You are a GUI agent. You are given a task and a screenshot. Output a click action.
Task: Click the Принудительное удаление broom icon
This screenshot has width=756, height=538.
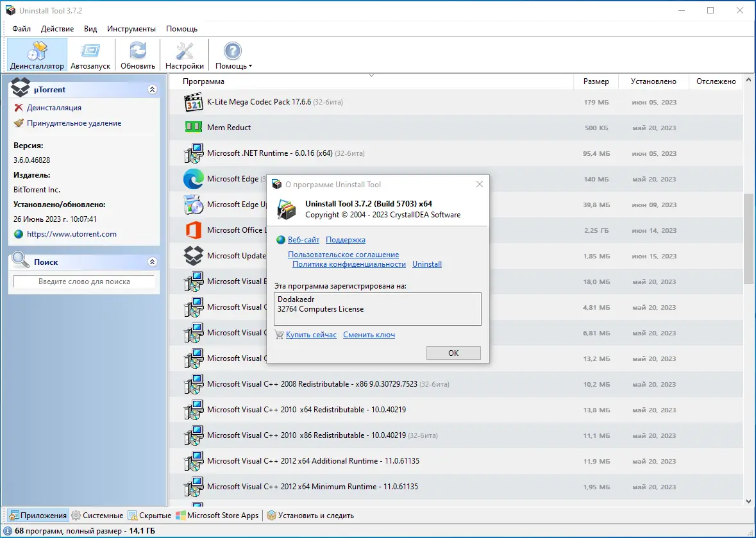pos(19,123)
